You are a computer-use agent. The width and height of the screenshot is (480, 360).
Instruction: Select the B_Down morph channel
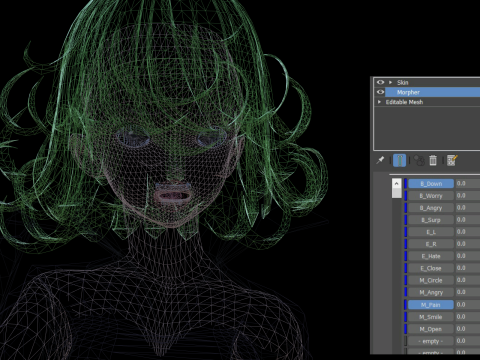[x=431, y=184]
